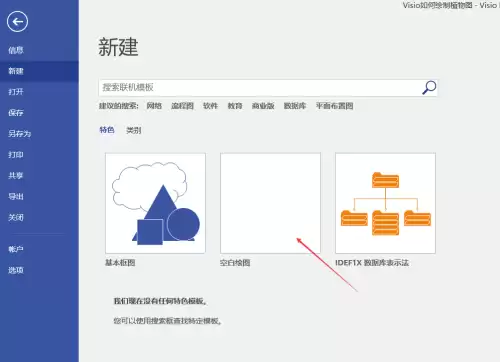Click the magnifier search icon

[429, 88]
